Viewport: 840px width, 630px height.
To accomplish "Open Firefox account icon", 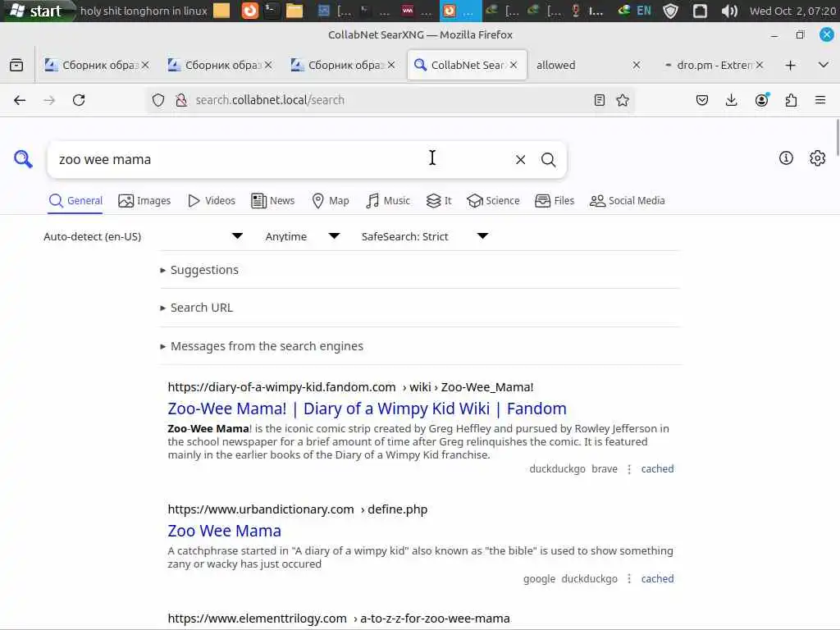I will pyautogui.click(x=761, y=100).
